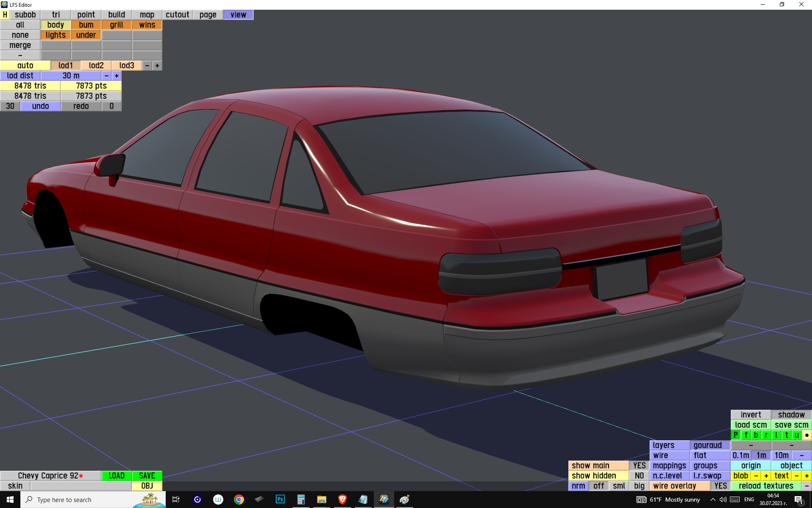This screenshot has height=508, width=812.
Task: Select the 'P' perspective view shortcut
Action: pos(735,435)
